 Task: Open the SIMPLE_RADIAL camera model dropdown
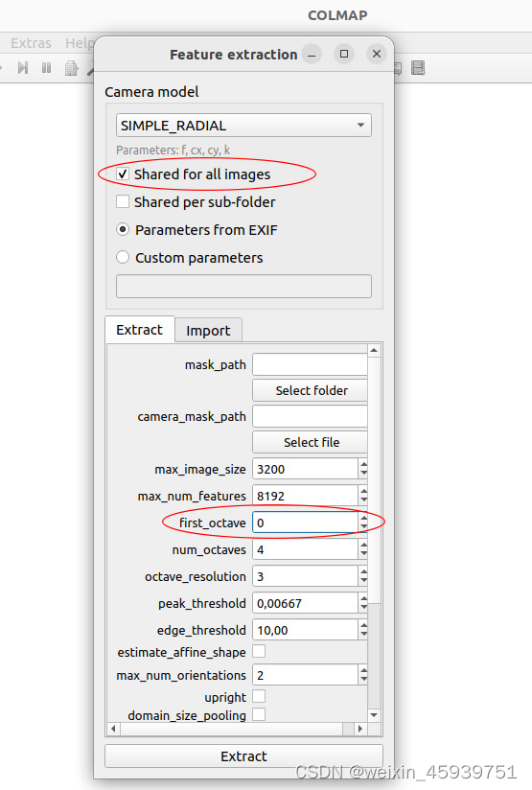pyautogui.click(x=243, y=125)
